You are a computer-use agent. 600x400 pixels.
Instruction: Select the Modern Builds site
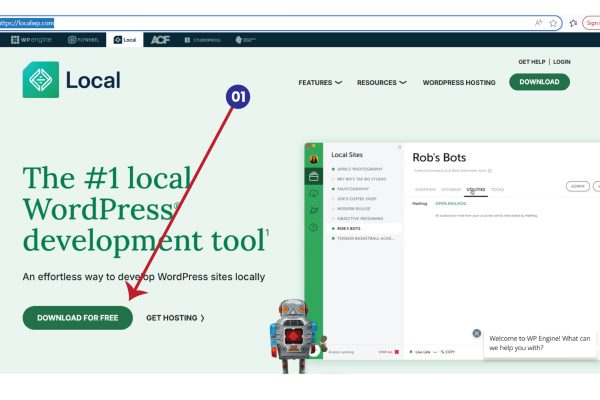click(x=356, y=209)
